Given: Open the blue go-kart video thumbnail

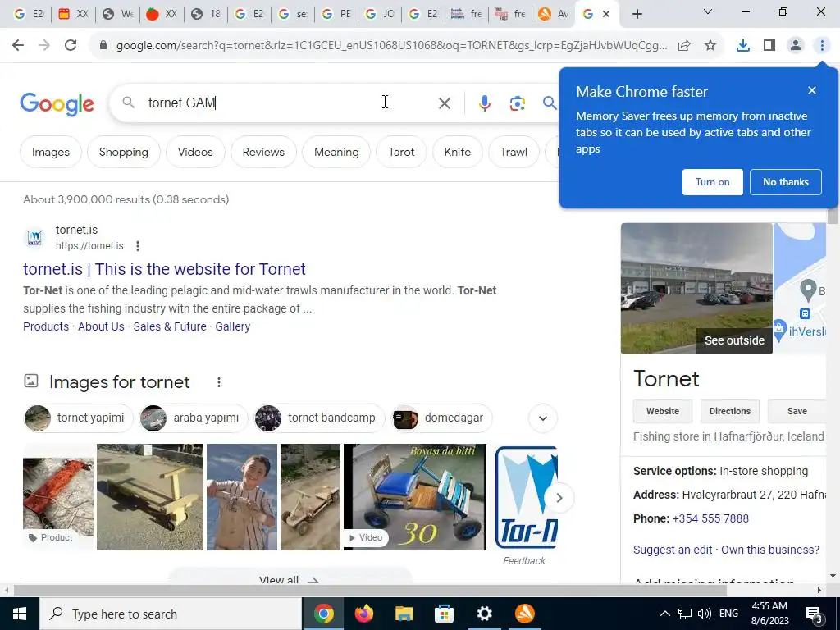Looking at the screenshot, I should (414, 497).
